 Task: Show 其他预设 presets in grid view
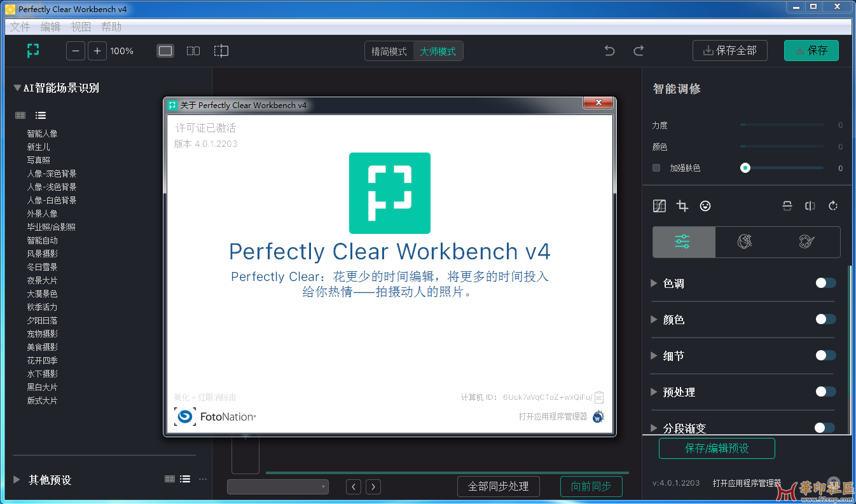click(x=170, y=479)
